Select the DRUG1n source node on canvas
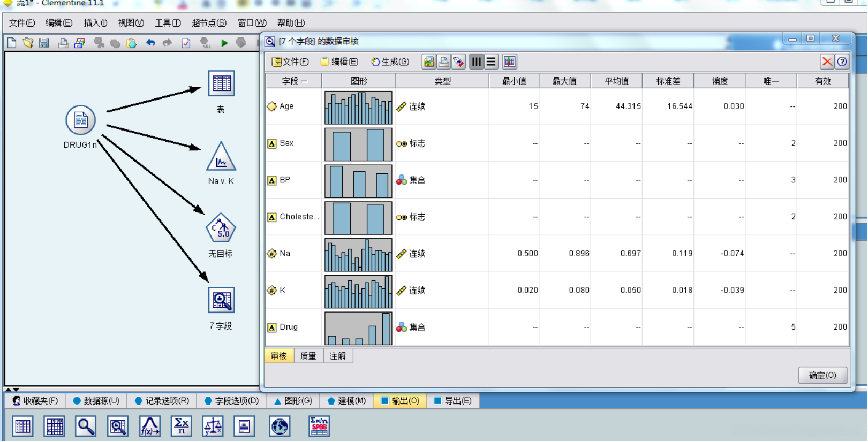Viewport: 868px width, 442px height. point(80,120)
